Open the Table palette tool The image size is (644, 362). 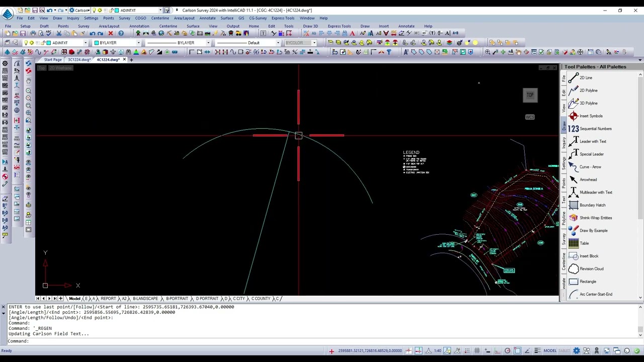pos(584,243)
